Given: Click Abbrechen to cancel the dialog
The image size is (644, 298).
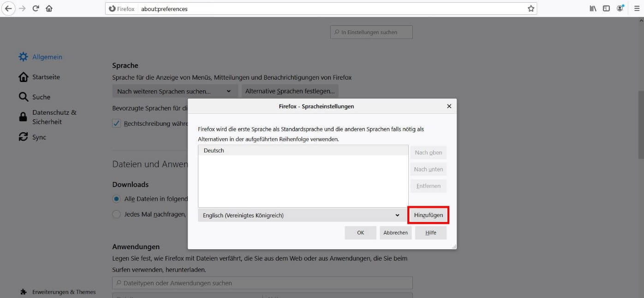Looking at the screenshot, I should pos(396,233).
